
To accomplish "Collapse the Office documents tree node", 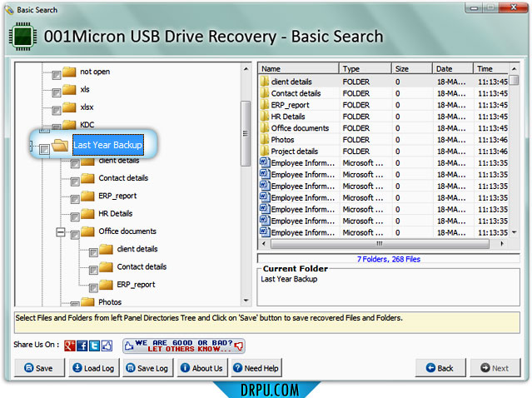I will pyautogui.click(x=61, y=232).
